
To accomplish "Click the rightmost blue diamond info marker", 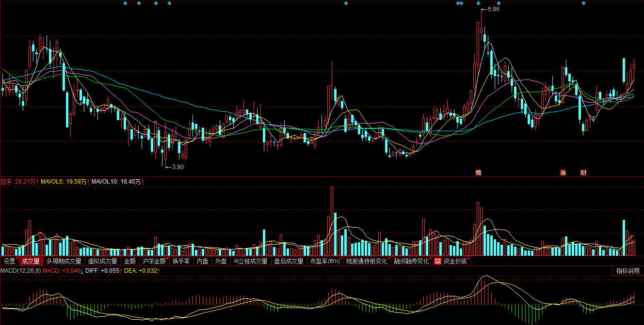I will coord(583,3).
